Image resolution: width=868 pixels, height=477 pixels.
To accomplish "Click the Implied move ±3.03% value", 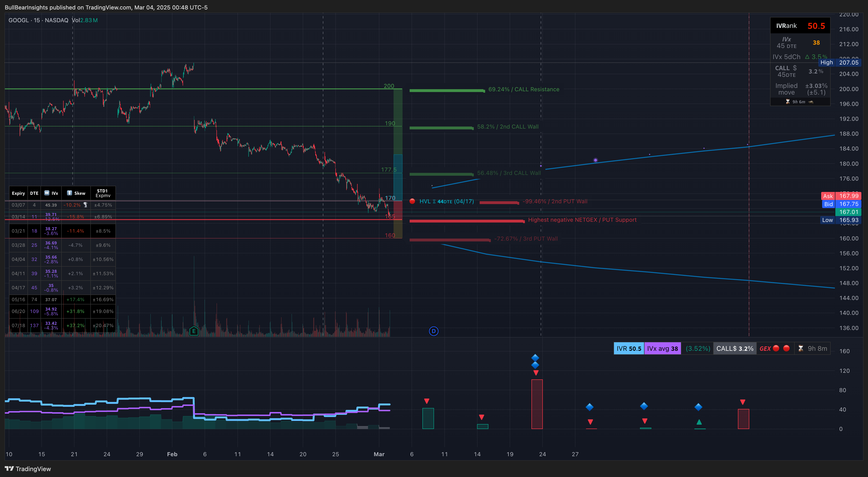I will point(816,86).
